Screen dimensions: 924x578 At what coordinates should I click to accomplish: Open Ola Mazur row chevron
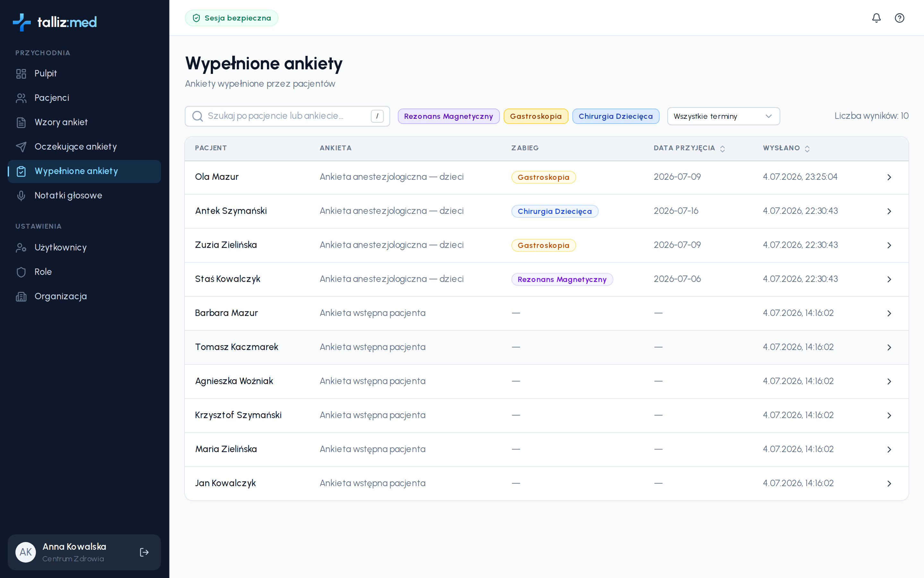pos(889,177)
